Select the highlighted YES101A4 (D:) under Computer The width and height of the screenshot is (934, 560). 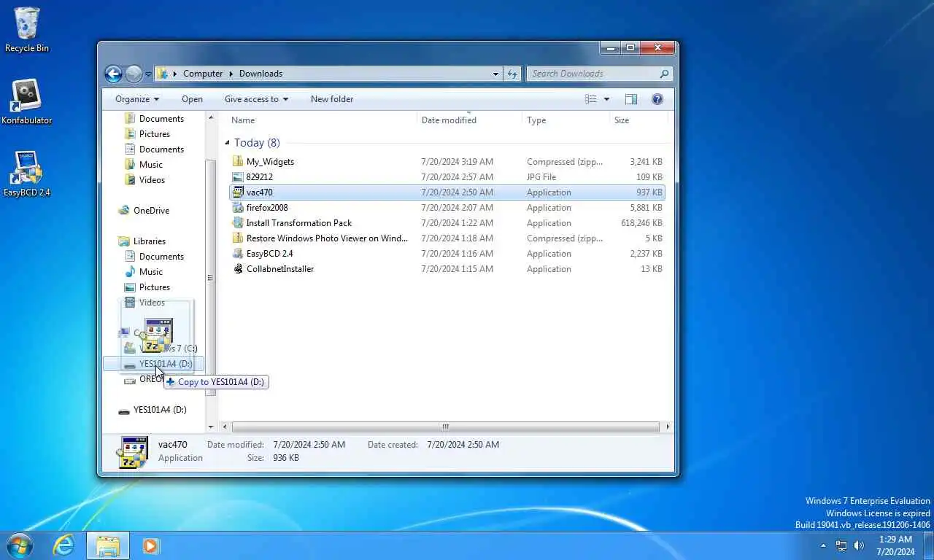click(x=153, y=364)
